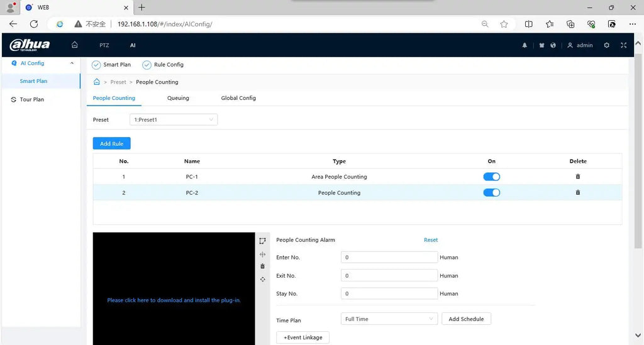Screen dimensions: 644x345
Task: Click the trash icon beside the video preview
Action: point(263,266)
